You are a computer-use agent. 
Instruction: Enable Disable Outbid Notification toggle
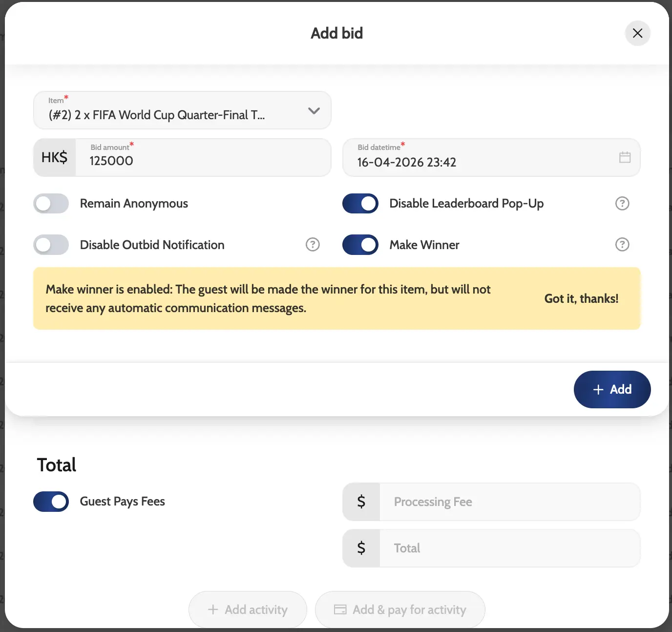pos(51,245)
